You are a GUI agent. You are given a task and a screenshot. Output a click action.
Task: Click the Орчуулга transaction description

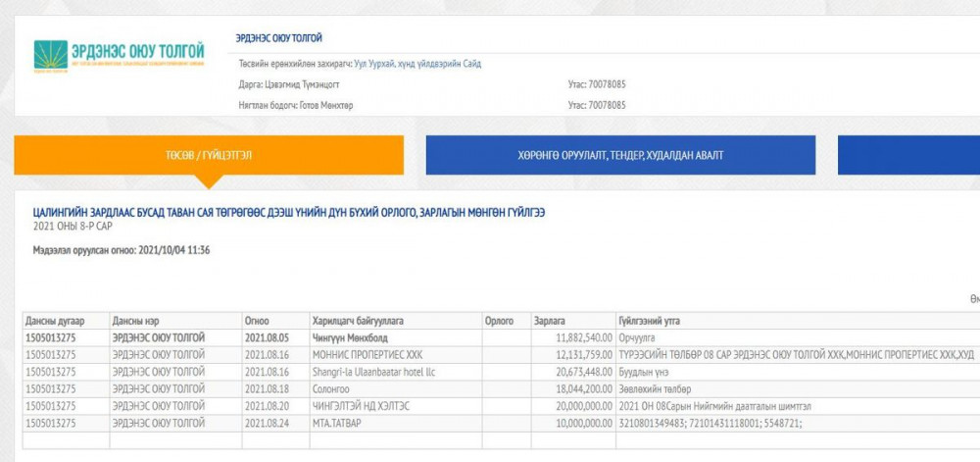(637, 338)
